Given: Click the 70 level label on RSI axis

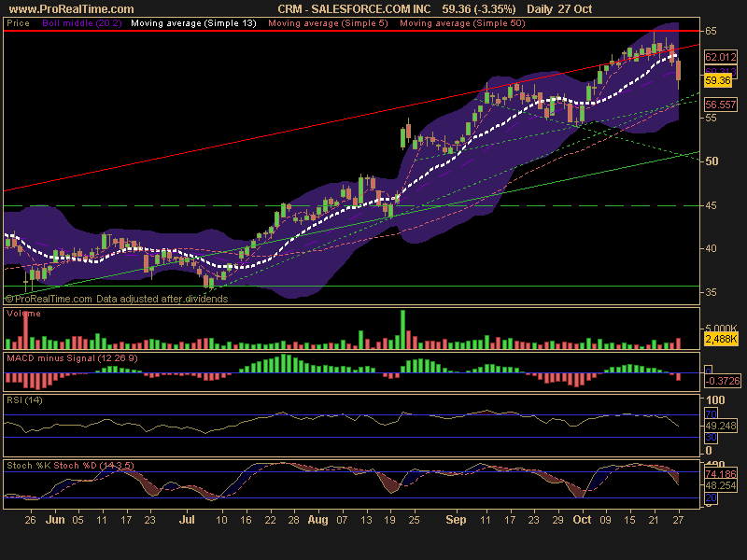Looking at the screenshot, I should click(x=711, y=413).
